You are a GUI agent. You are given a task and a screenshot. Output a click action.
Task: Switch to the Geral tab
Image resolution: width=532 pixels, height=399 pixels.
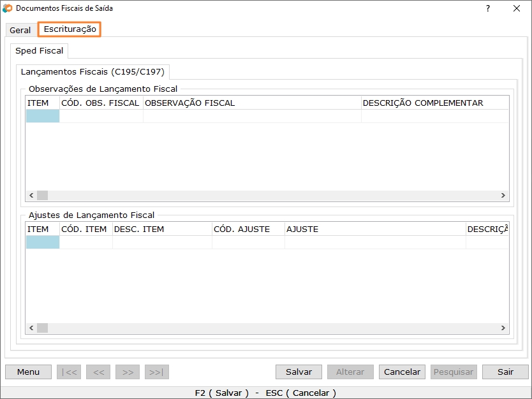[20, 30]
